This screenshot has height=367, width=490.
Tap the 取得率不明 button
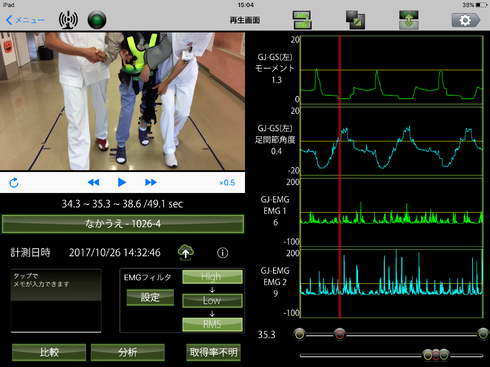(213, 352)
